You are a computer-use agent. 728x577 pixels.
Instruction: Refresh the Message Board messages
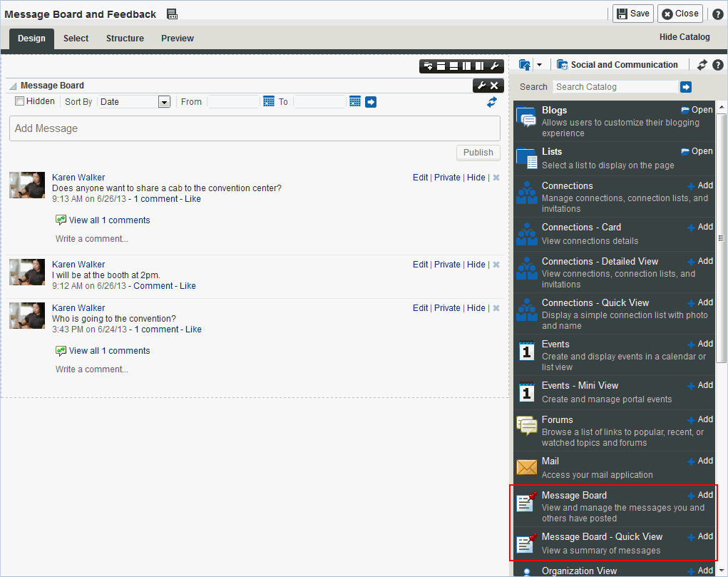tap(492, 102)
